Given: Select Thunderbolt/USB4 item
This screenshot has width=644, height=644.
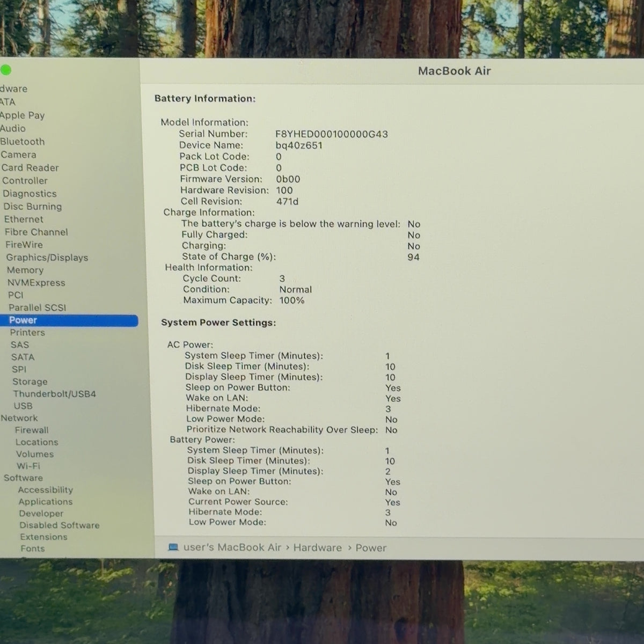Looking at the screenshot, I should click(55, 394).
